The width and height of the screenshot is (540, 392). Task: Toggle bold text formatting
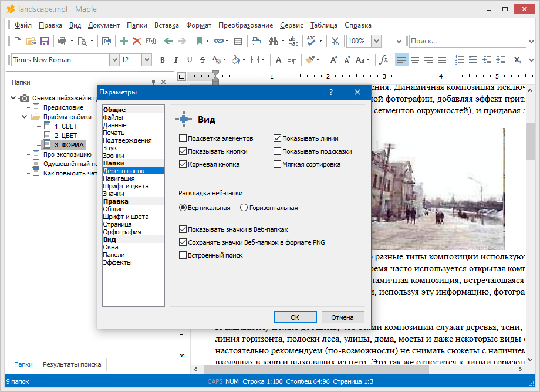coord(162,60)
